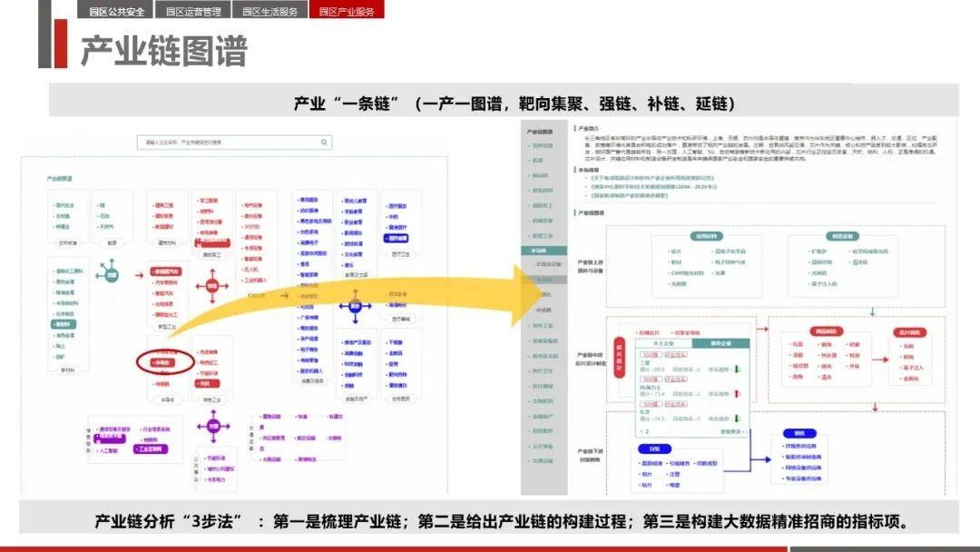
Task: Click the green 制造设备 pill label
Action: tap(842, 238)
